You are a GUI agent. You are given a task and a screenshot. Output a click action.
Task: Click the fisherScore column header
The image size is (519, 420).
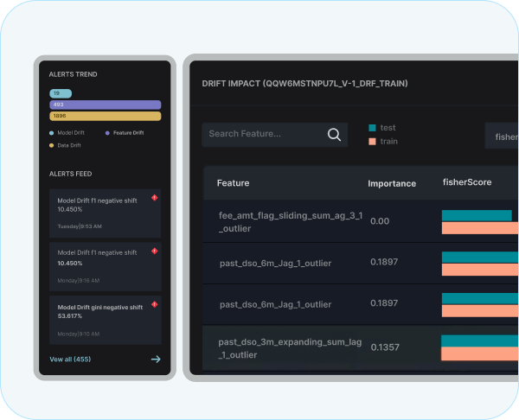click(x=466, y=183)
